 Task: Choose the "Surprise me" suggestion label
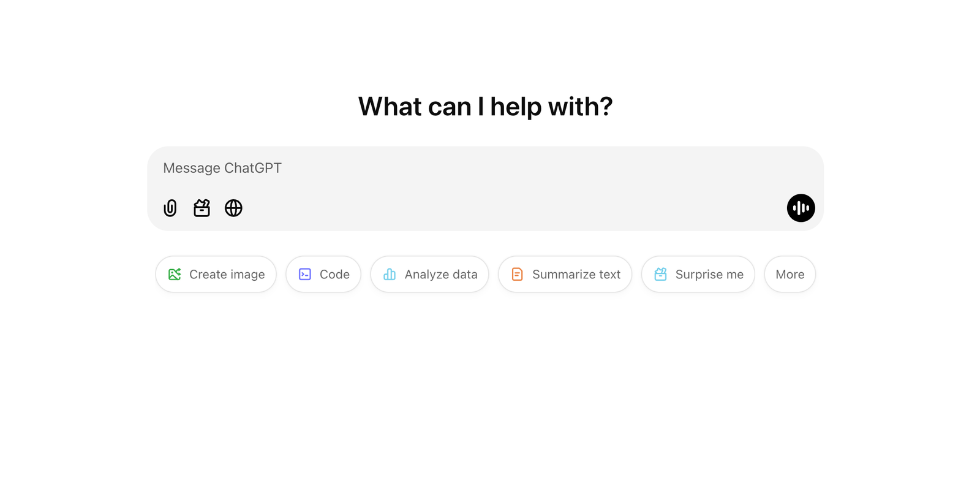point(709,275)
